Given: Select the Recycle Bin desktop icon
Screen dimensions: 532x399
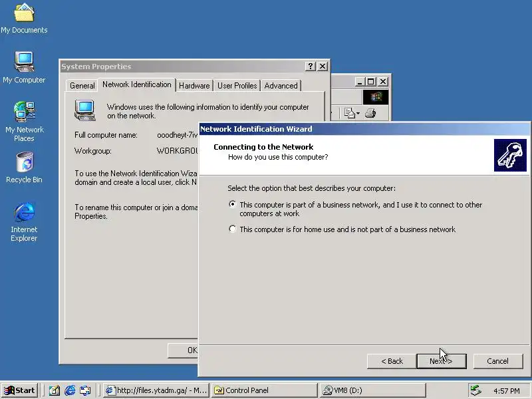Looking at the screenshot, I should pos(24,168).
